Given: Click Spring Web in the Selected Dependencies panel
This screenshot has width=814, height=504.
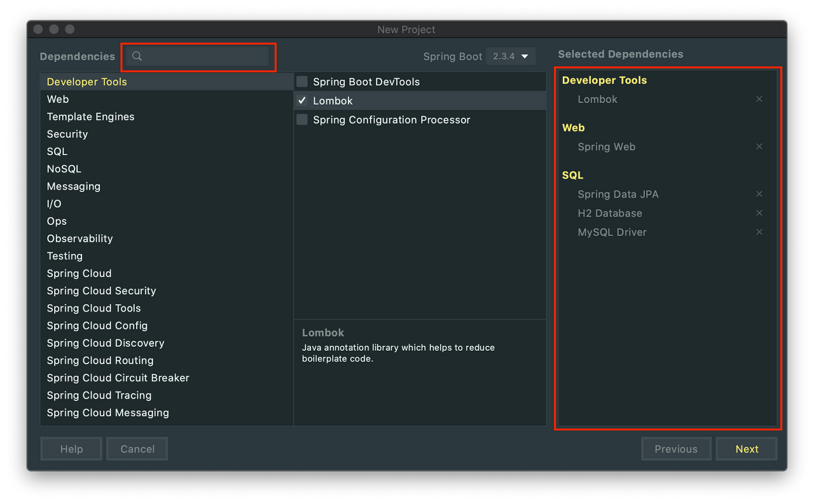Looking at the screenshot, I should coord(607,147).
